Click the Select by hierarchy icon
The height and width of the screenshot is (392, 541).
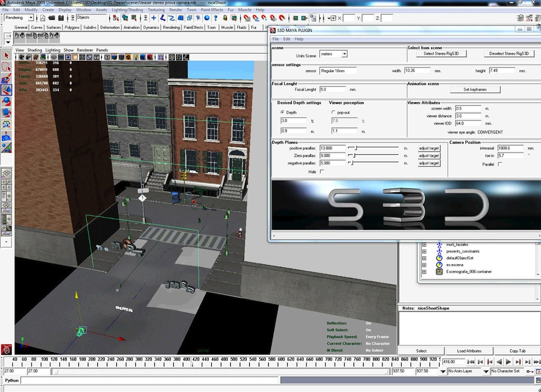tap(116, 18)
